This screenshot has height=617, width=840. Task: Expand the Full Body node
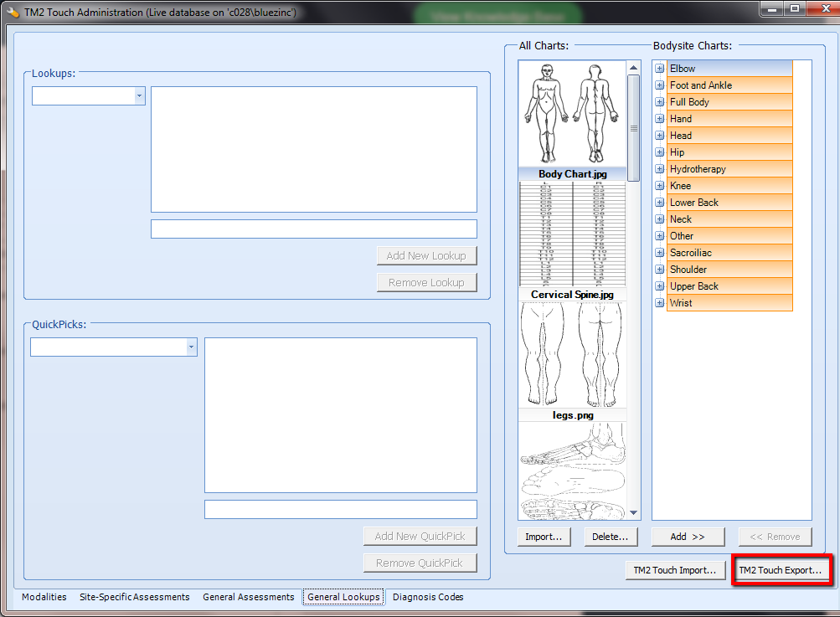click(x=659, y=102)
